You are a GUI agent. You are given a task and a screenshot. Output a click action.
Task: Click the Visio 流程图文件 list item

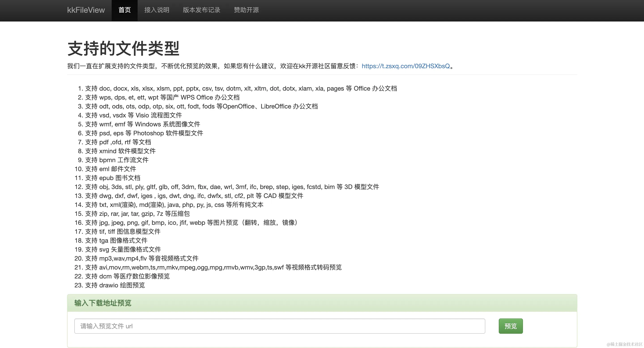[x=134, y=115]
